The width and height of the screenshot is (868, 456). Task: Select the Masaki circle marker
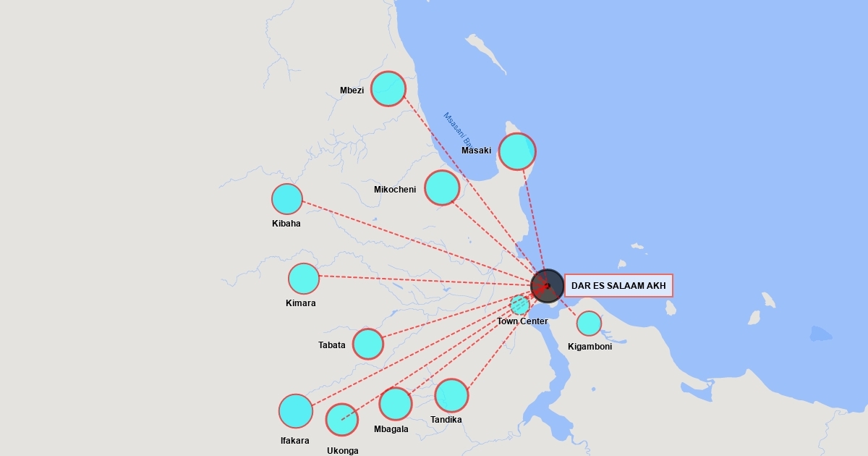[517, 151]
